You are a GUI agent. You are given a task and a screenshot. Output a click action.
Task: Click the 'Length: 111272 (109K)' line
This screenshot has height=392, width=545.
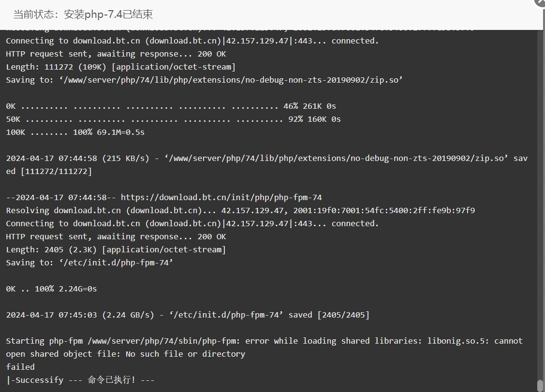point(120,67)
